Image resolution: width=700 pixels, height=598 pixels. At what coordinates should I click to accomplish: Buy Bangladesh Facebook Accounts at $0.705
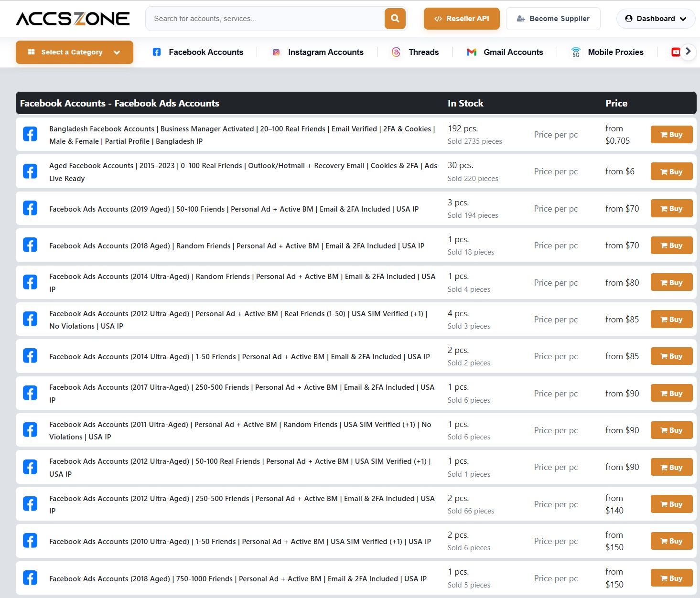tap(671, 135)
